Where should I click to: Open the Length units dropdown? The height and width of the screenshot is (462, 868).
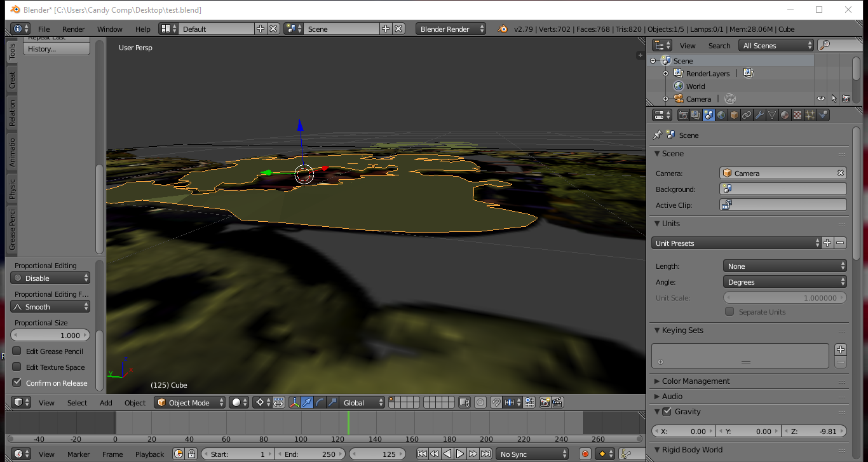click(785, 266)
